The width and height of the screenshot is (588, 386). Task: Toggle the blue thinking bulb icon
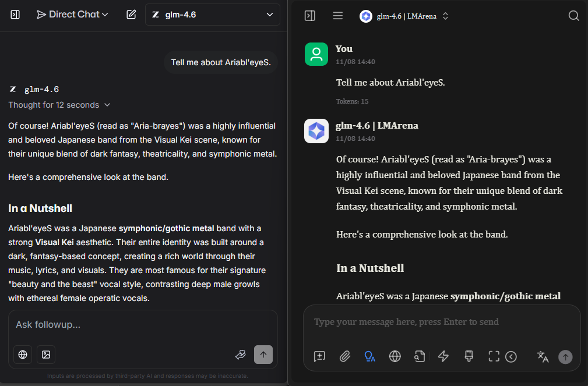(x=369, y=356)
